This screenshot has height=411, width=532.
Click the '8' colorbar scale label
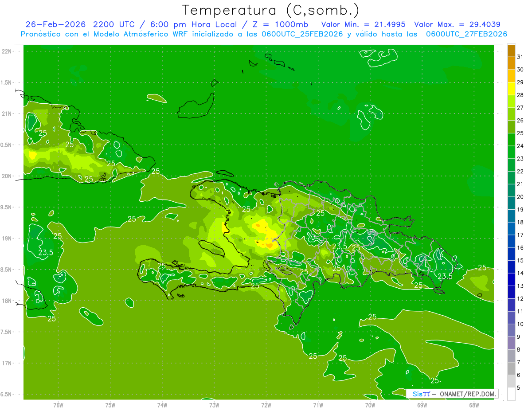click(x=518, y=349)
